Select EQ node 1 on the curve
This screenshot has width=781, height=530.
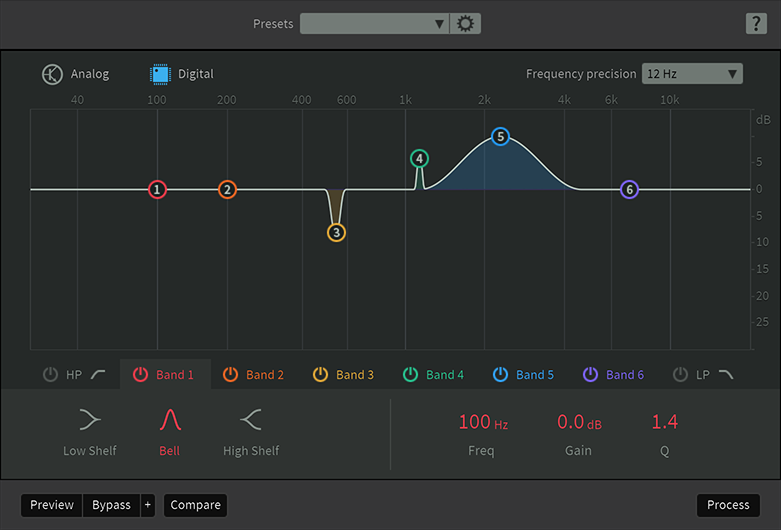point(157,189)
